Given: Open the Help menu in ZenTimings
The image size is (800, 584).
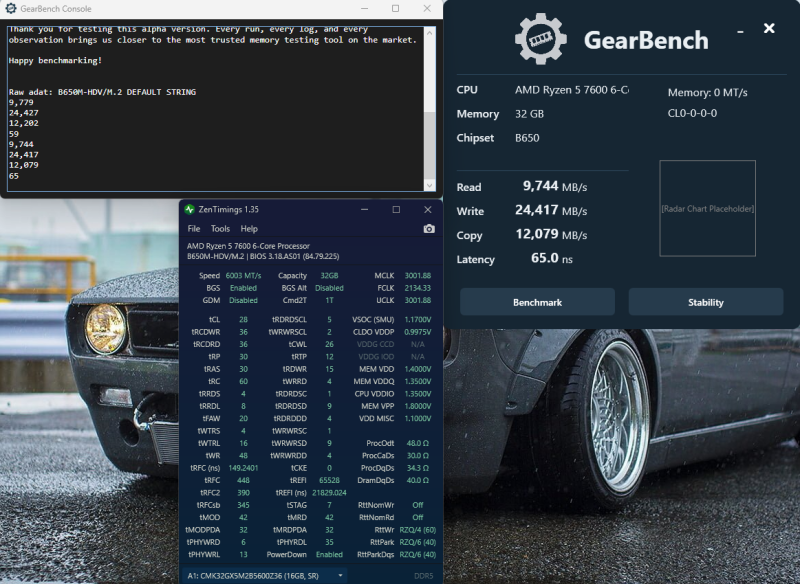Looking at the screenshot, I should pyautogui.click(x=249, y=228).
